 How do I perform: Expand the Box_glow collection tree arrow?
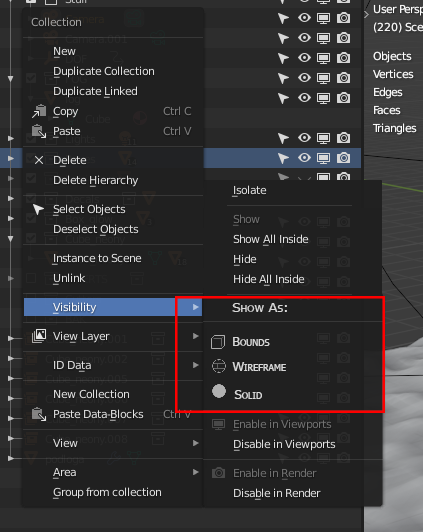(11, 218)
